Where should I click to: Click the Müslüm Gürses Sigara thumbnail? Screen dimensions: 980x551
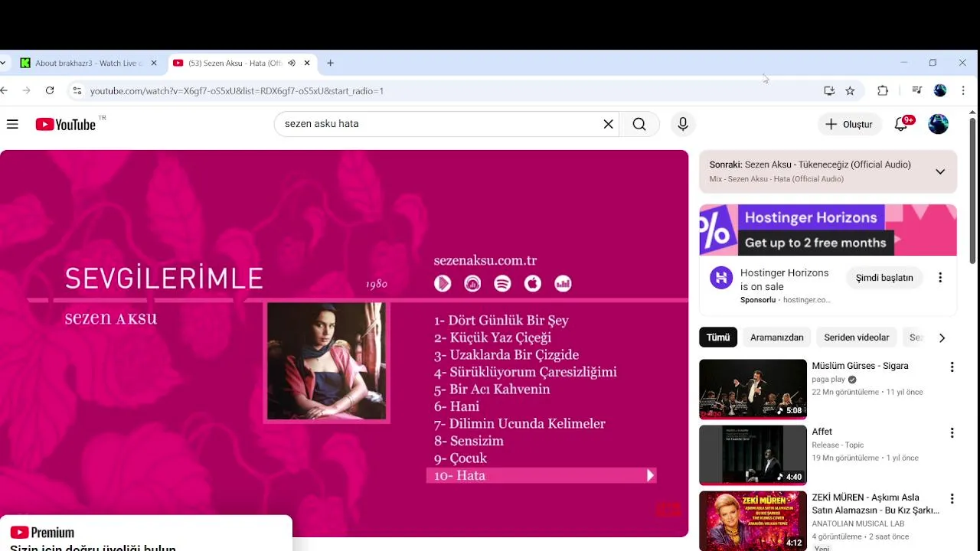[753, 390]
